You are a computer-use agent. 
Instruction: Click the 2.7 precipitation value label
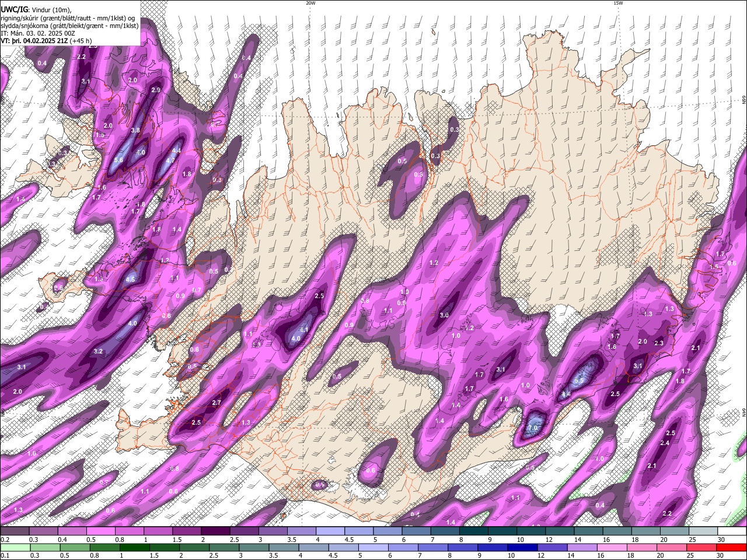coord(217,402)
